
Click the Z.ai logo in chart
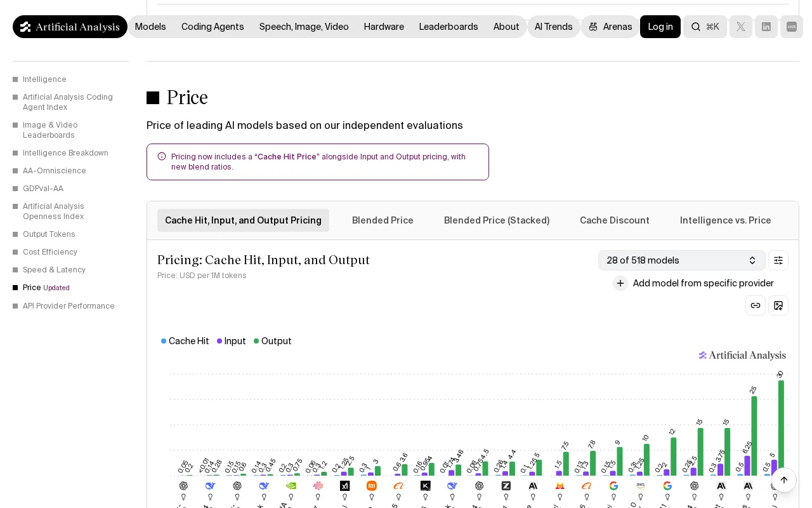pyautogui.click(x=506, y=486)
